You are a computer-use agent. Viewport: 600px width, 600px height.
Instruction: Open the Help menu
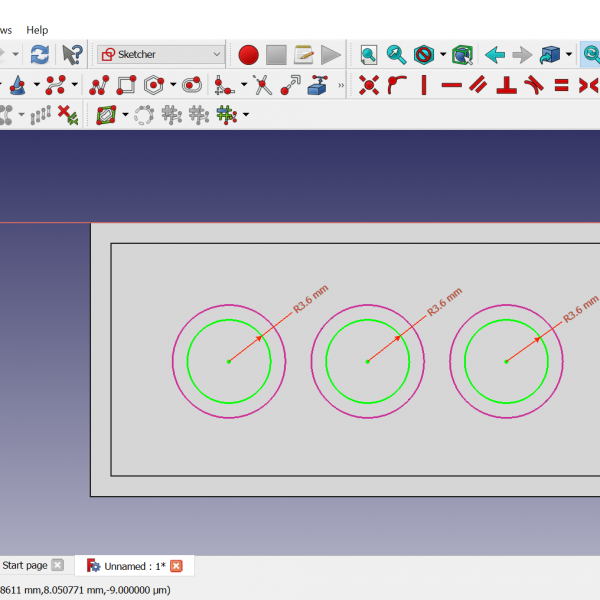[x=37, y=30]
